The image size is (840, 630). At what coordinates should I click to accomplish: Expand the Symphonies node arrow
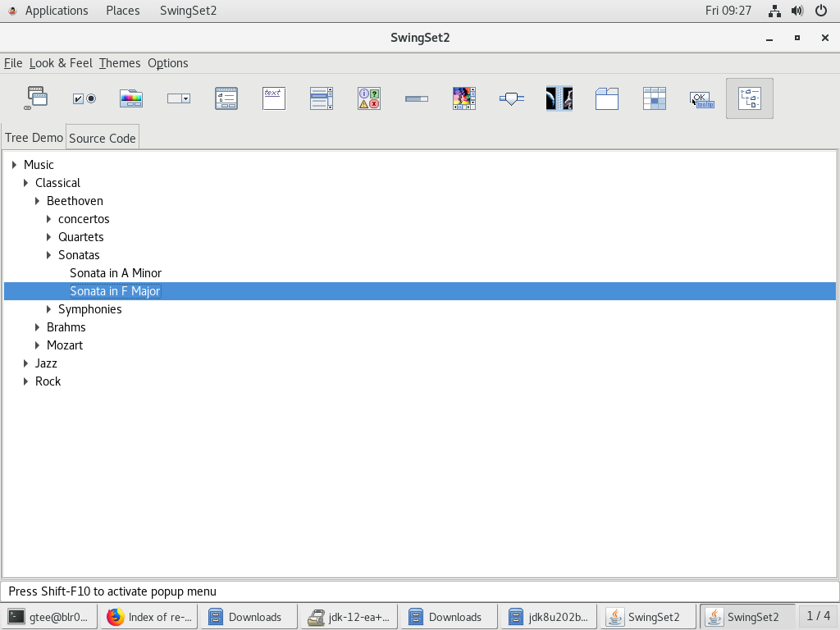49,309
